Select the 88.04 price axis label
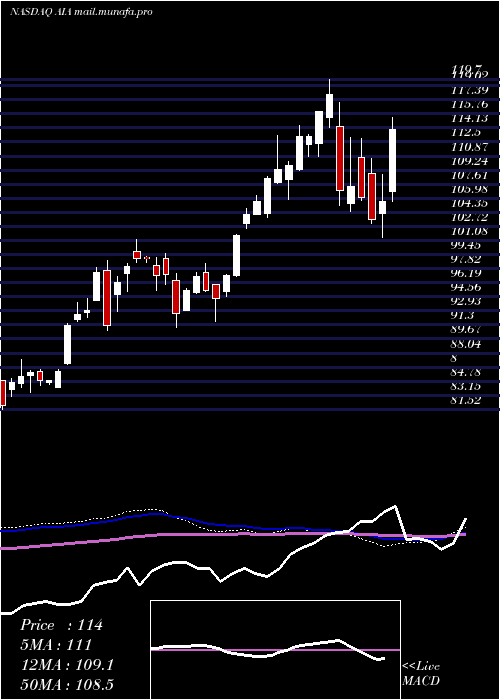 [x=467, y=344]
